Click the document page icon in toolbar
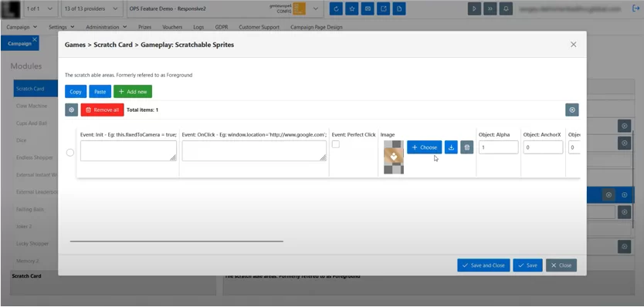The image size is (644, 307). [398, 8]
